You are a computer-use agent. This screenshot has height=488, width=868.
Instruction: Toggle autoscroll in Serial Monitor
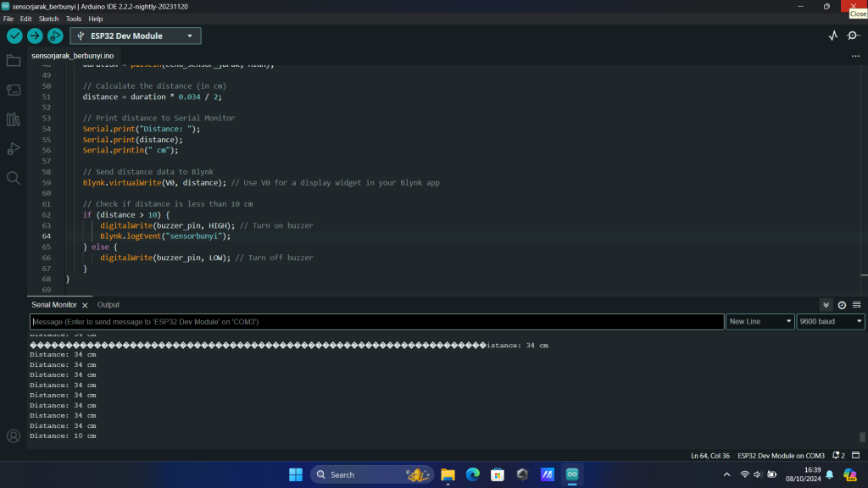click(x=826, y=305)
